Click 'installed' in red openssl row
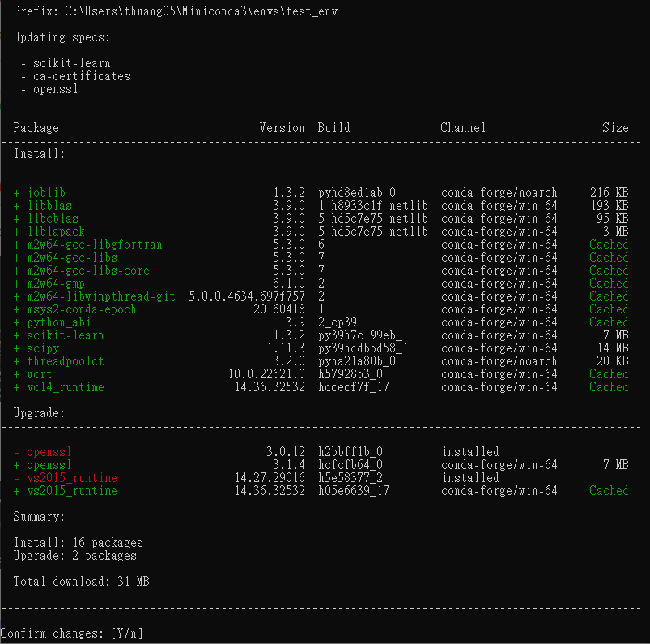 click(470, 452)
